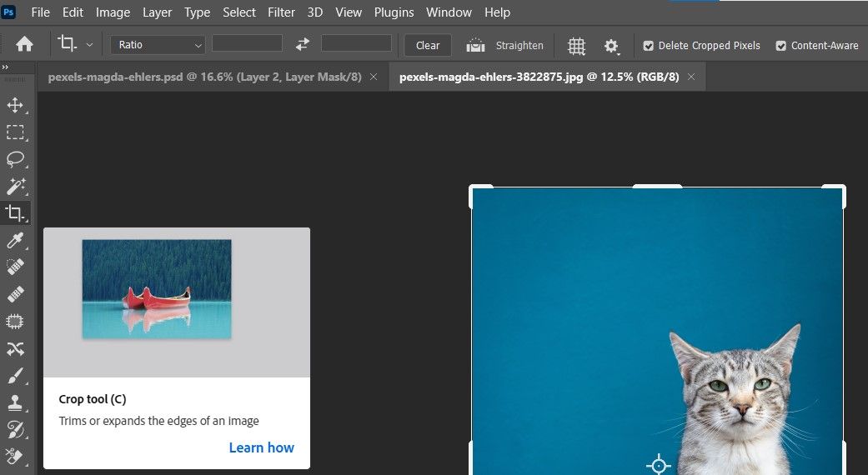Select the Move tool

15,105
